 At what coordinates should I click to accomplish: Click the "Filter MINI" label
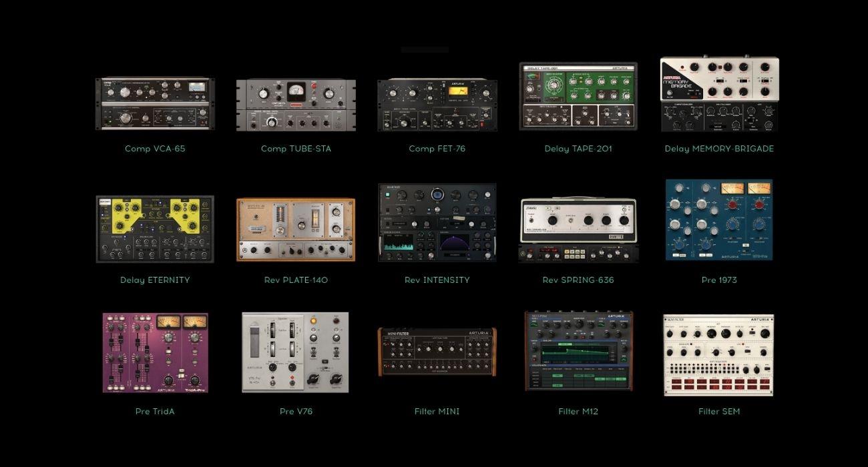click(x=437, y=412)
